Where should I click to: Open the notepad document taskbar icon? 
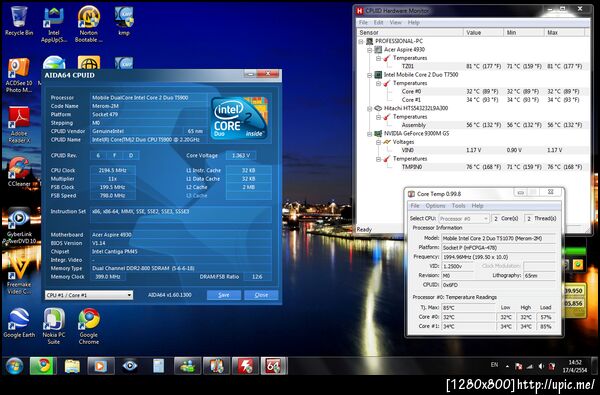[x=158, y=366]
